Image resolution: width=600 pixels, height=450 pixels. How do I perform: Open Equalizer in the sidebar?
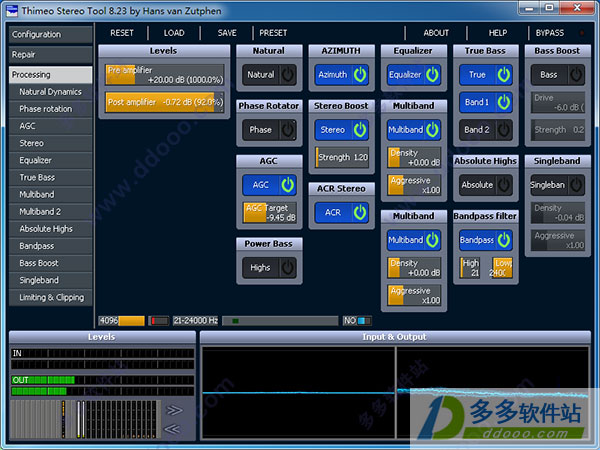point(51,160)
